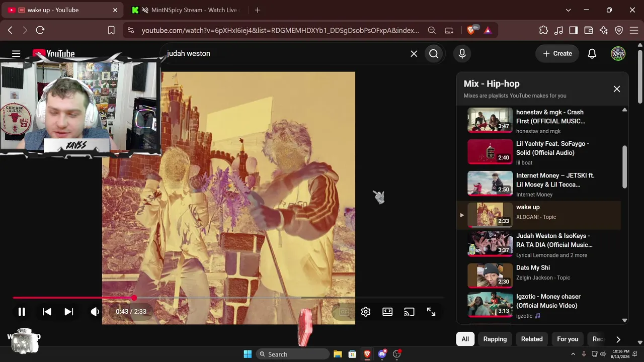Open the Brave main menu
This screenshot has width=644, height=362.
634,30
